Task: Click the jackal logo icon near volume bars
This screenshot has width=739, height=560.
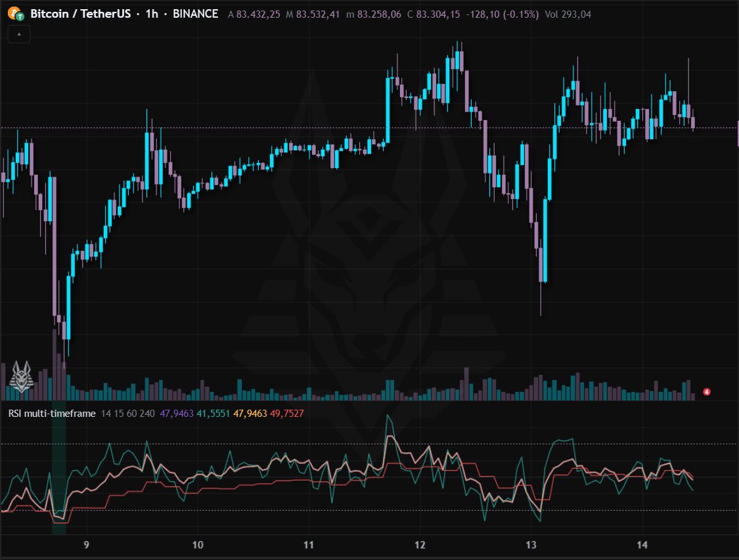Action: (x=21, y=377)
